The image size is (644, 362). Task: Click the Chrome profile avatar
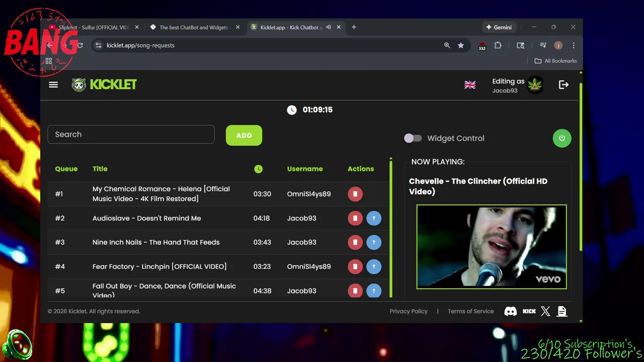[558, 45]
